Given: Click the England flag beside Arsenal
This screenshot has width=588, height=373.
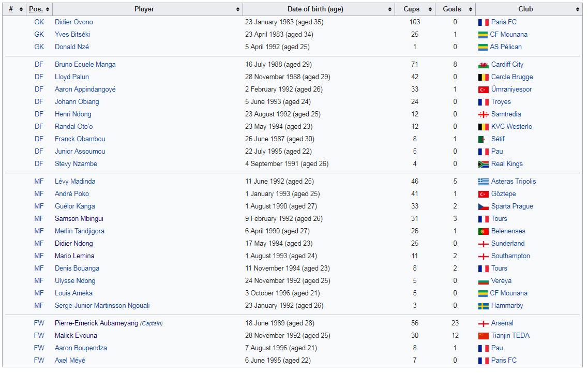Looking at the screenshot, I should pos(484,323).
